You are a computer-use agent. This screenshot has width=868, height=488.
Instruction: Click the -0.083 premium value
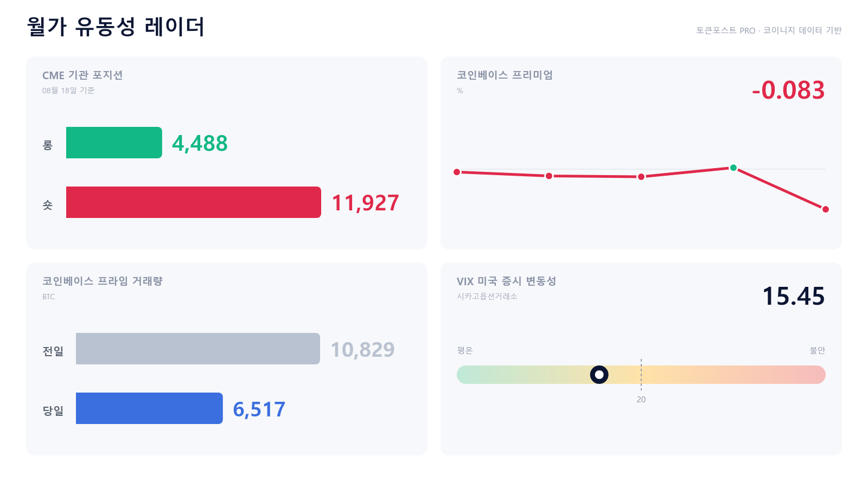pyautogui.click(x=788, y=90)
